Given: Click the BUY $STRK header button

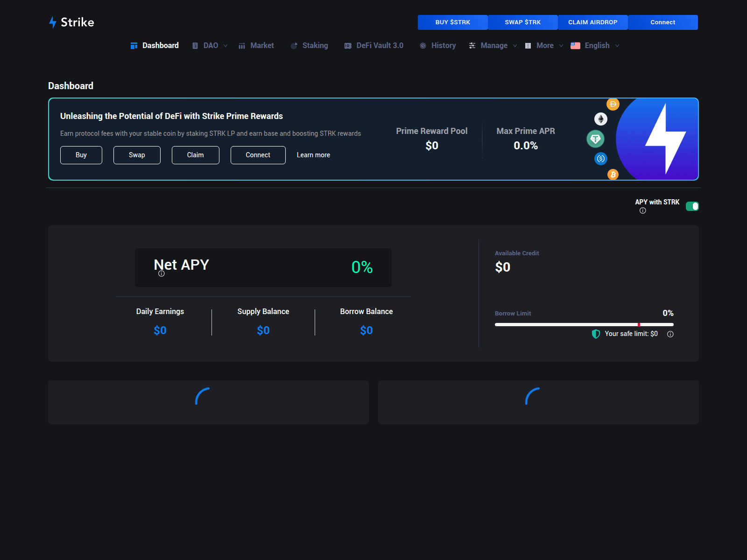Looking at the screenshot, I should click(x=453, y=22).
